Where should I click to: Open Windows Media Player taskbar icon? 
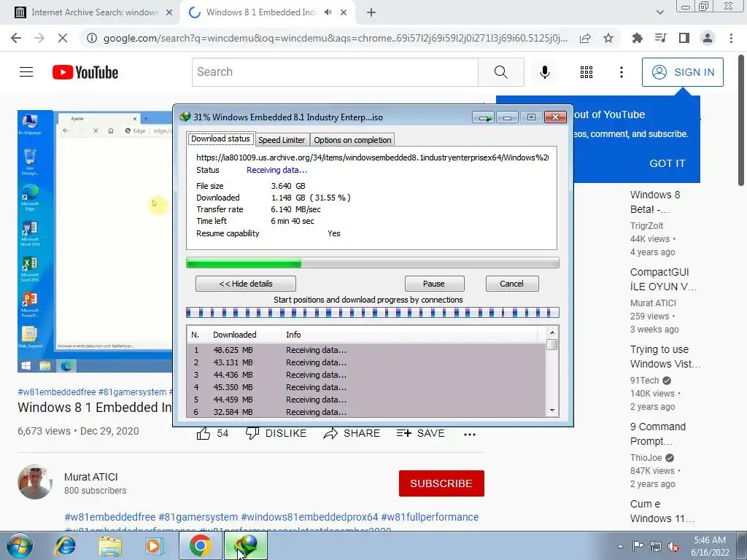point(153,546)
